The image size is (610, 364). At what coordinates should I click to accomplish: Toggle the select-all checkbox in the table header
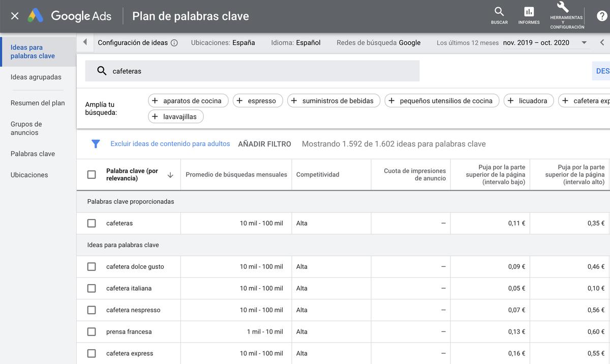pyautogui.click(x=91, y=174)
